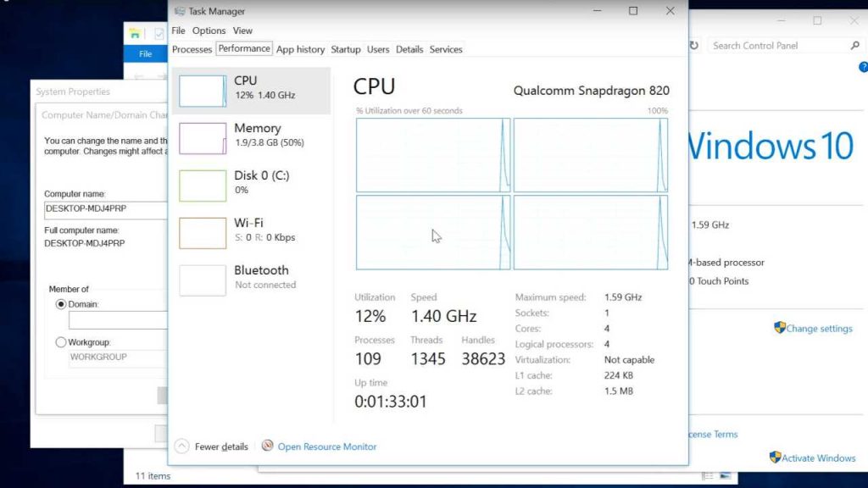This screenshot has width=868, height=488.
Task: Click the Up time value 0:01:33:01
Action: pos(391,401)
